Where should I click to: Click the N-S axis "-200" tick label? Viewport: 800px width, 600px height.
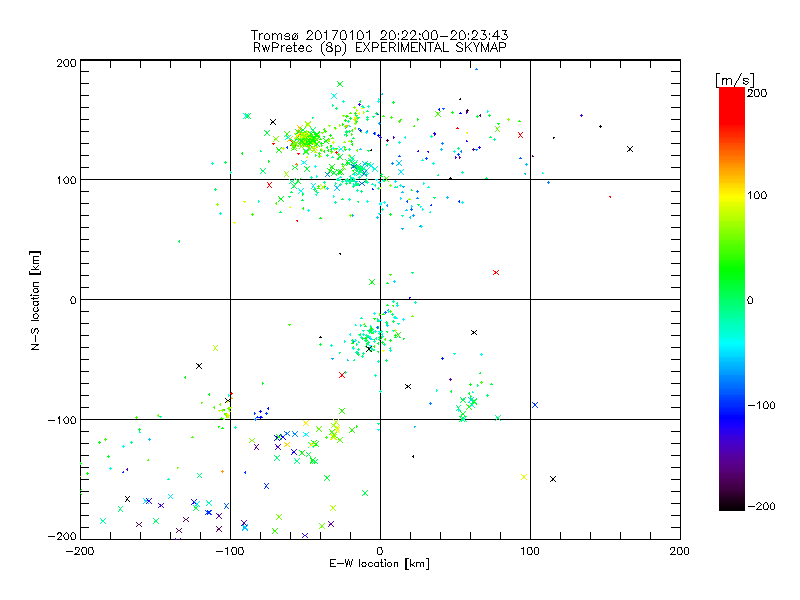click(x=62, y=536)
